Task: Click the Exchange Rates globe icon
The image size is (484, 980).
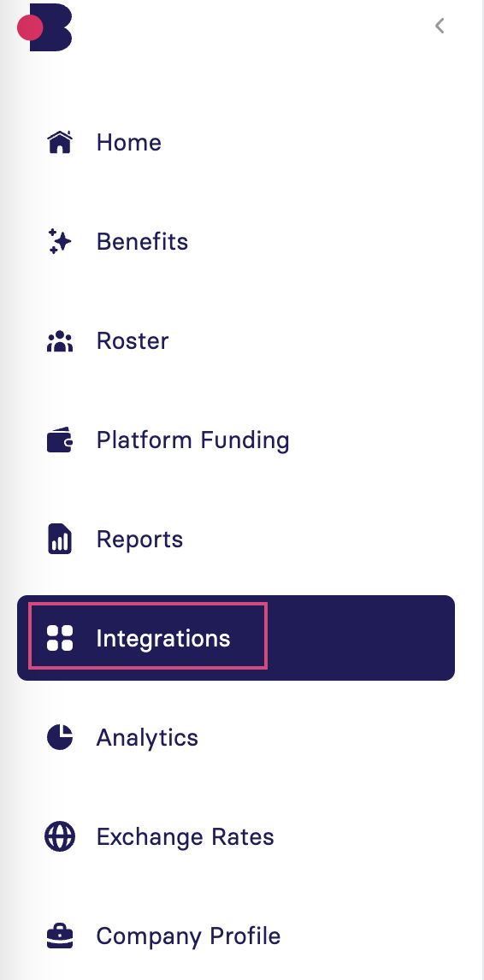Action: [x=60, y=836]
